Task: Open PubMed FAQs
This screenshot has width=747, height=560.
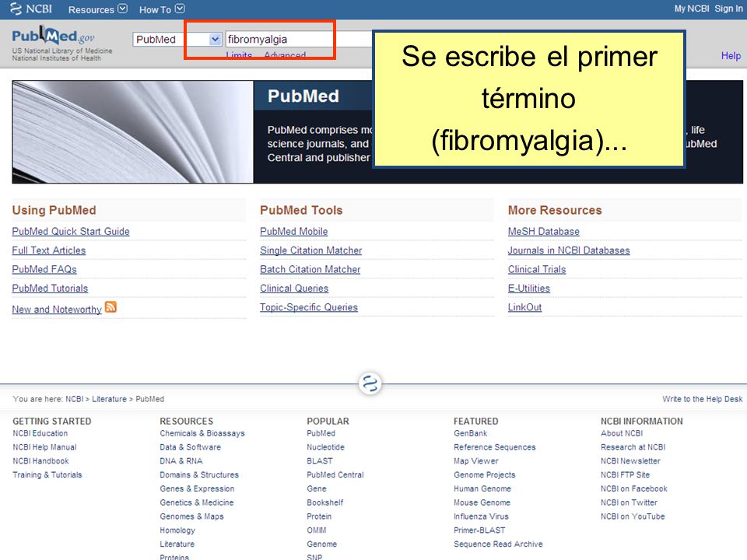Action: [44, 270]
